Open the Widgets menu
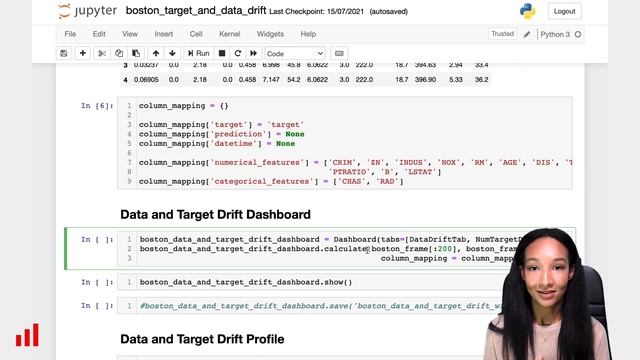 click(270, 34)
